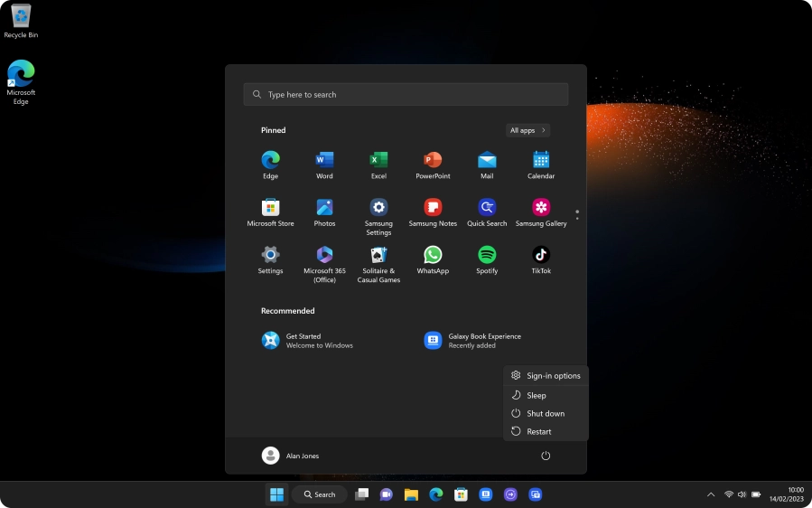Open Excel from pinned apps
The height and width of the screenshot is (508, 812).
click(x=378, y=161)
